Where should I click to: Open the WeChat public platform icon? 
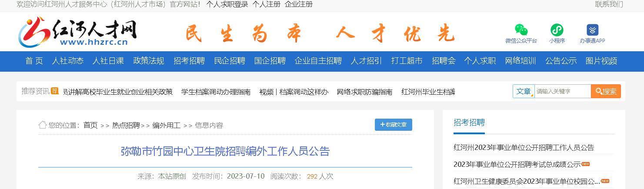click(x=521, y=30)
